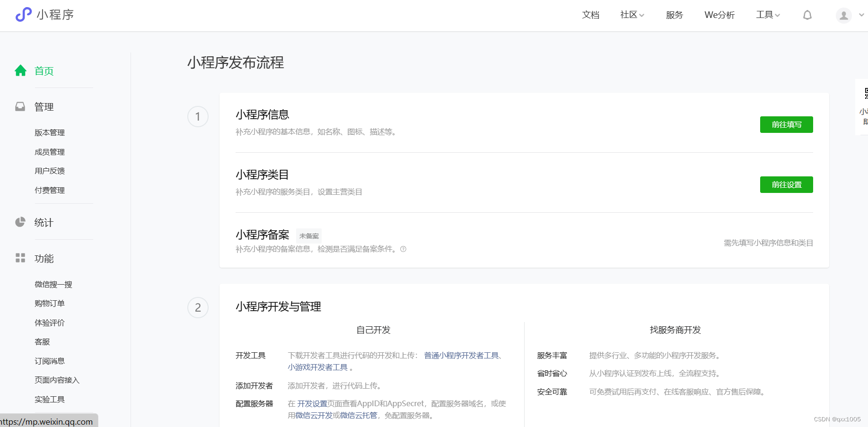Click the 统计 pie chart icon
868x427 pixels.
(x=20, y=222)
